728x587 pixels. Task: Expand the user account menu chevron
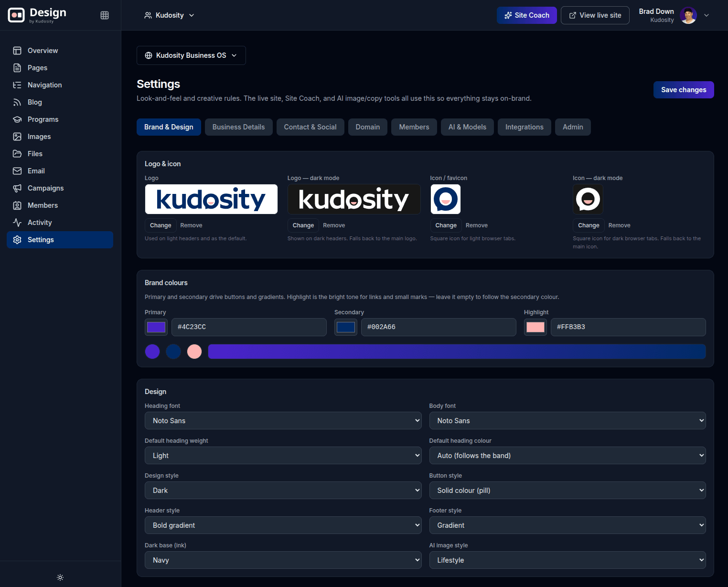coord(707,15)
